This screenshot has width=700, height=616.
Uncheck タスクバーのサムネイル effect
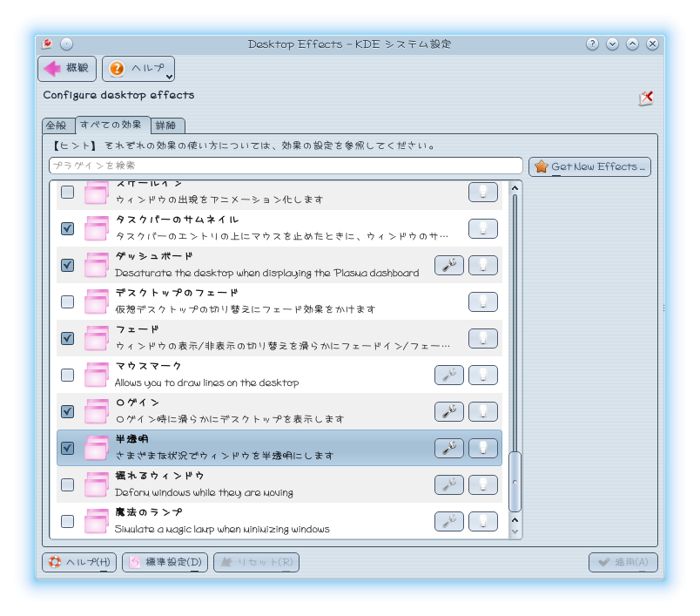tap(67, 228)
